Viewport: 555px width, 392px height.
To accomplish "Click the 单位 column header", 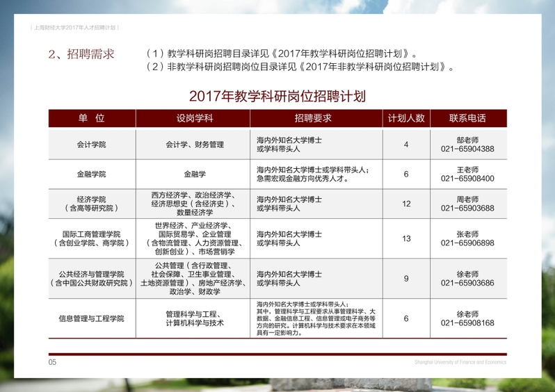I will (x=91, y=118).
